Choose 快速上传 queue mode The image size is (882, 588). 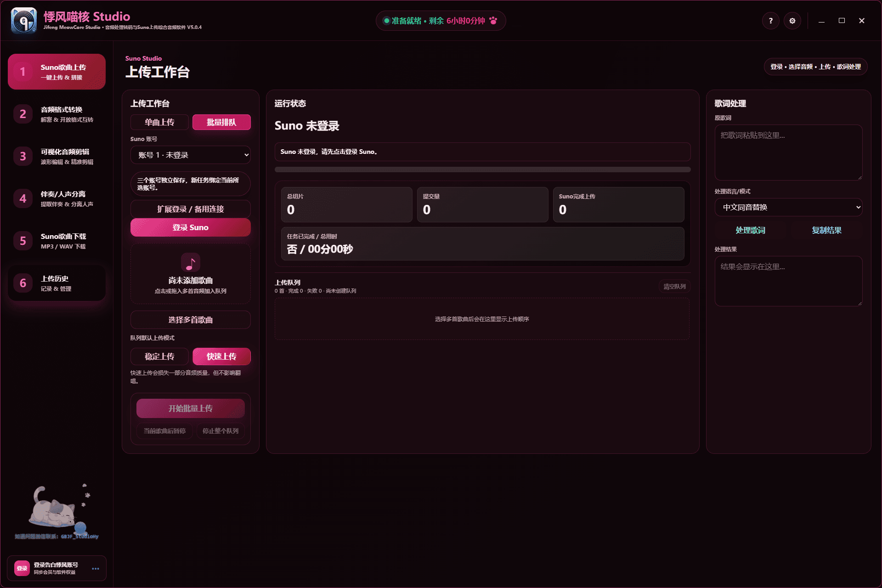point(221,356)
